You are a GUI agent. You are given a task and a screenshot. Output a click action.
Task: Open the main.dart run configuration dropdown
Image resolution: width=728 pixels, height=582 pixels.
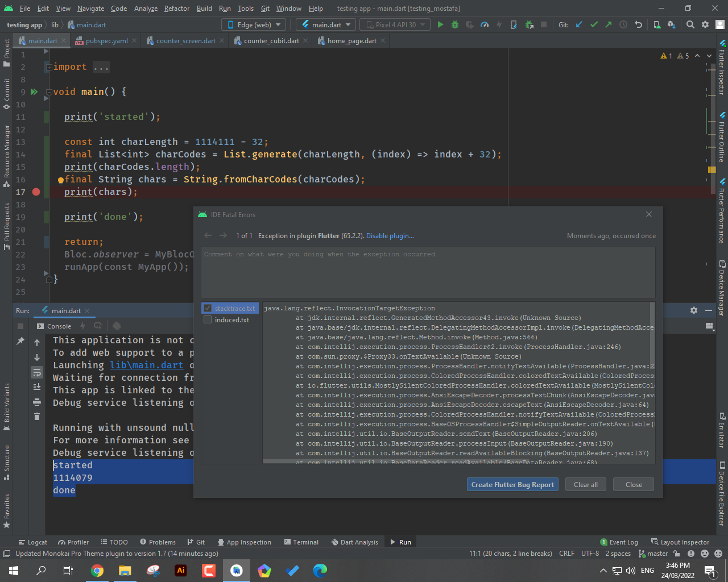point(325,24)
